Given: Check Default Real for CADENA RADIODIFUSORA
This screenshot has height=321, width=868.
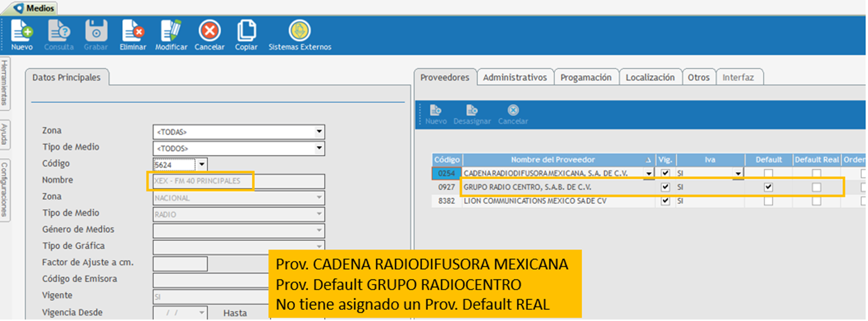Looking at the screenshot, I should click(816, 173).
